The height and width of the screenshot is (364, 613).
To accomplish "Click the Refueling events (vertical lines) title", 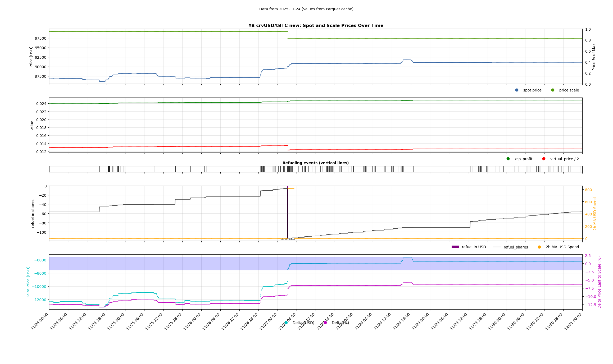I will tap(315, 163).
